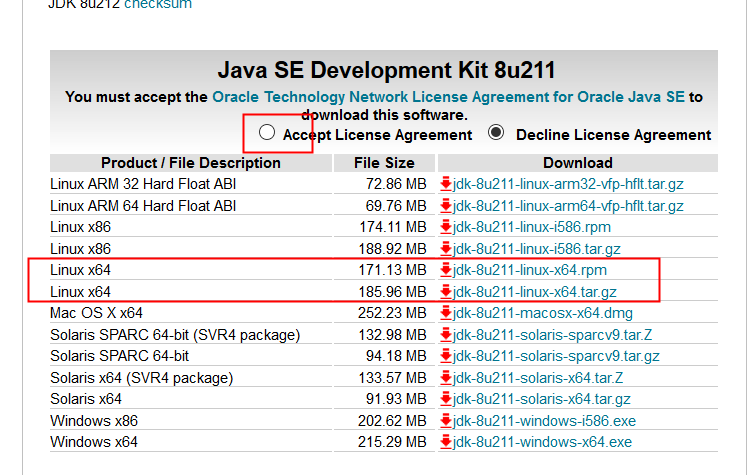Click the File Size column header
This screenshot has width=747, height=475.
(384, 163)
